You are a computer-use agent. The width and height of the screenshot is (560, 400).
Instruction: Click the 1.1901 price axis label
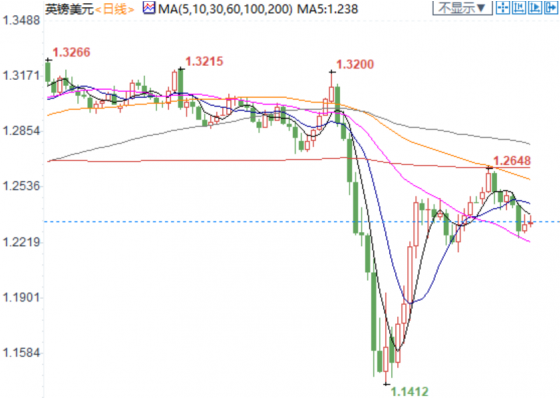click(21, 297)
